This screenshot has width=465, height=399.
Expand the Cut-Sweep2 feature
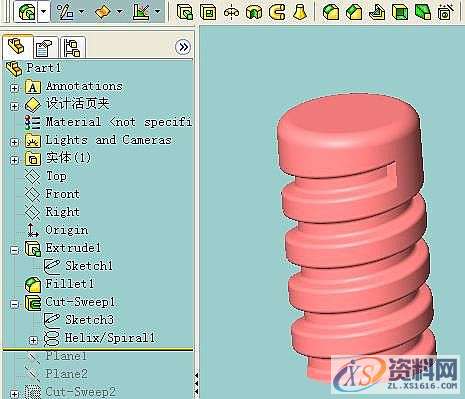pyautogui.click(x=14, y=394)
